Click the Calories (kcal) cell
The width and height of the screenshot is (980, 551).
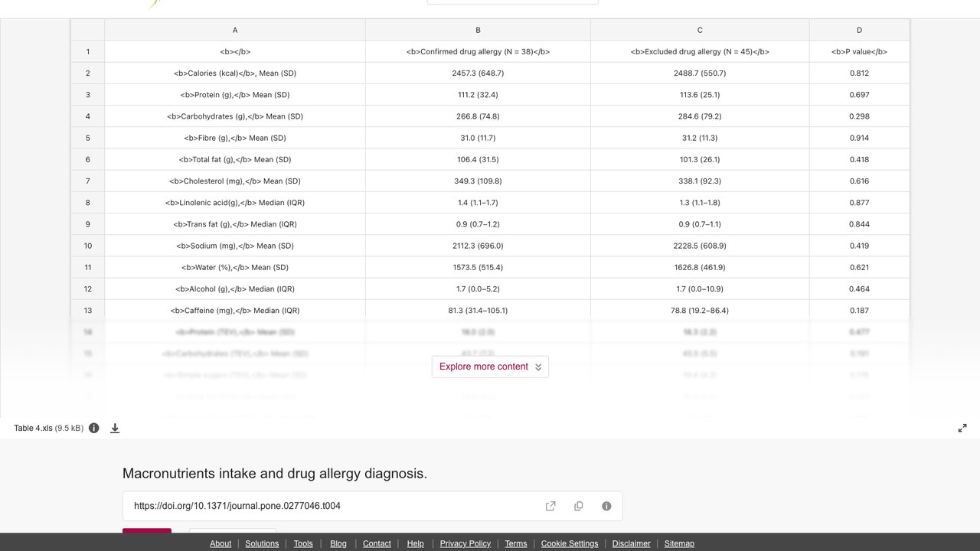coord(235,73)
